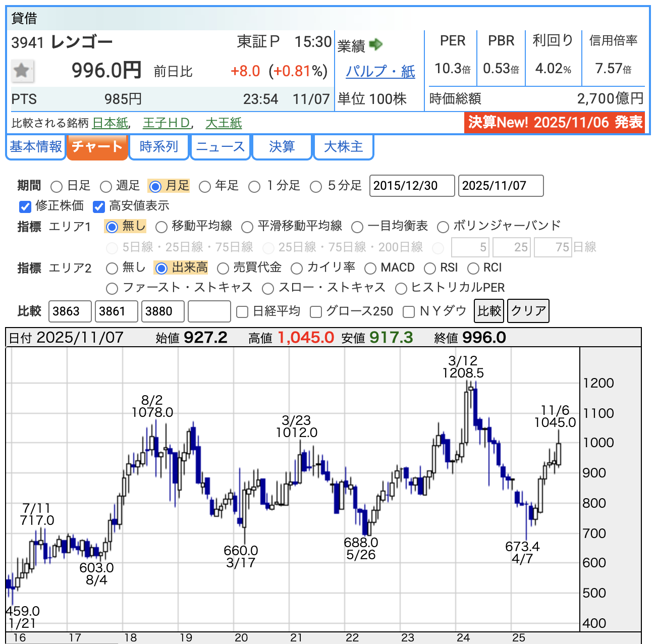Open the 決算 tab
Viewport: 656px width, 644px height.
(282, 147)
